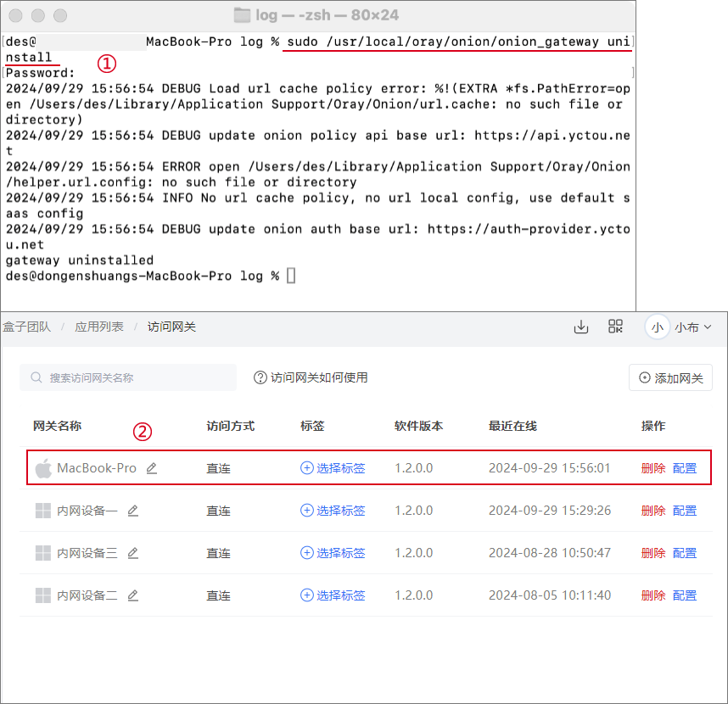
Task: Choose 选择标签 for MacBook-Pro row
Action: [x=333, y=468]
